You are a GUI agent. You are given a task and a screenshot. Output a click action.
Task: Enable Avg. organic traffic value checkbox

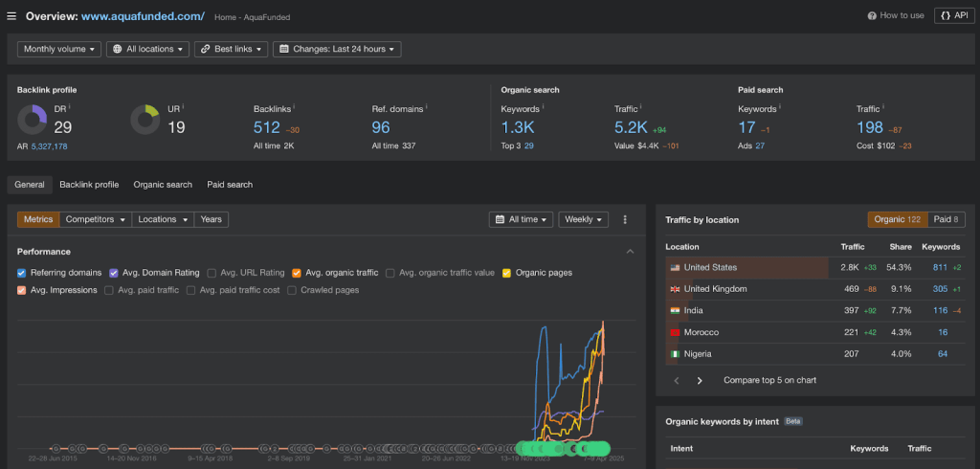tap(390, 273)
